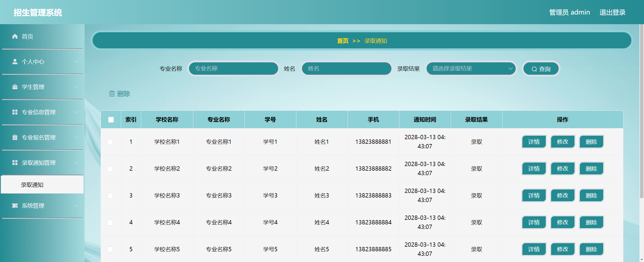Open the 个人中心 sidebar menu

tap(42, 62)
